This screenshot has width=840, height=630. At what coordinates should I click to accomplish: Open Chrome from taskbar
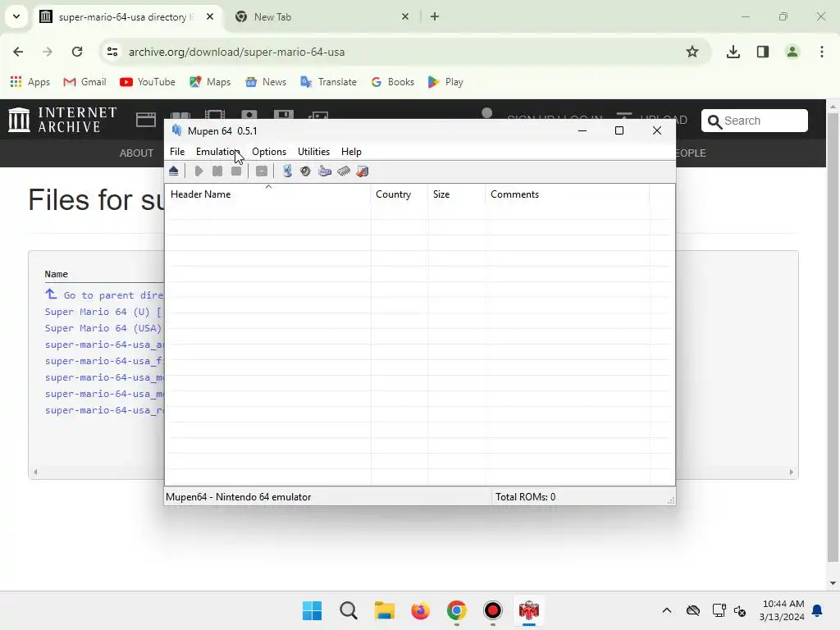click(x=456, y=610)
